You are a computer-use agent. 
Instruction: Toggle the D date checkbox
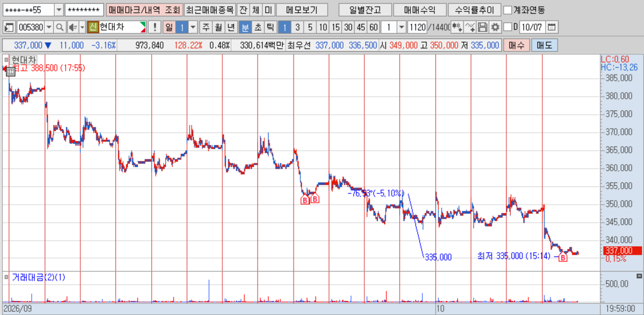point(508,27)
